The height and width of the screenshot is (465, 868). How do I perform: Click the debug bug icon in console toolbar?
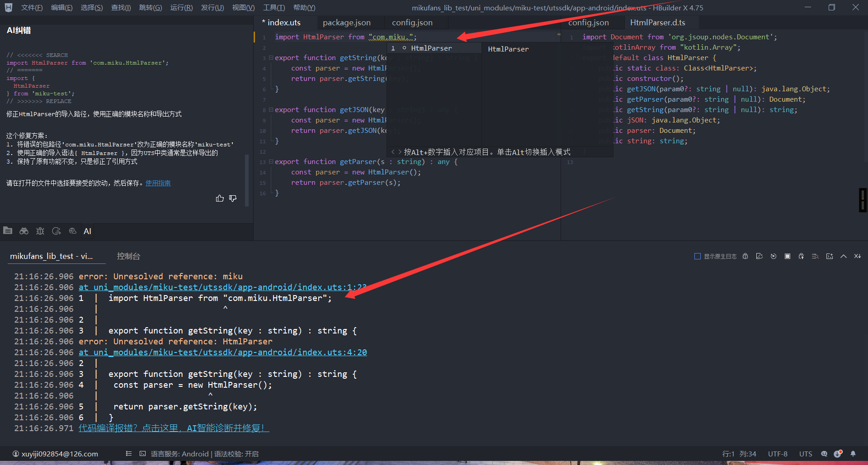click(x=745, y=256)
